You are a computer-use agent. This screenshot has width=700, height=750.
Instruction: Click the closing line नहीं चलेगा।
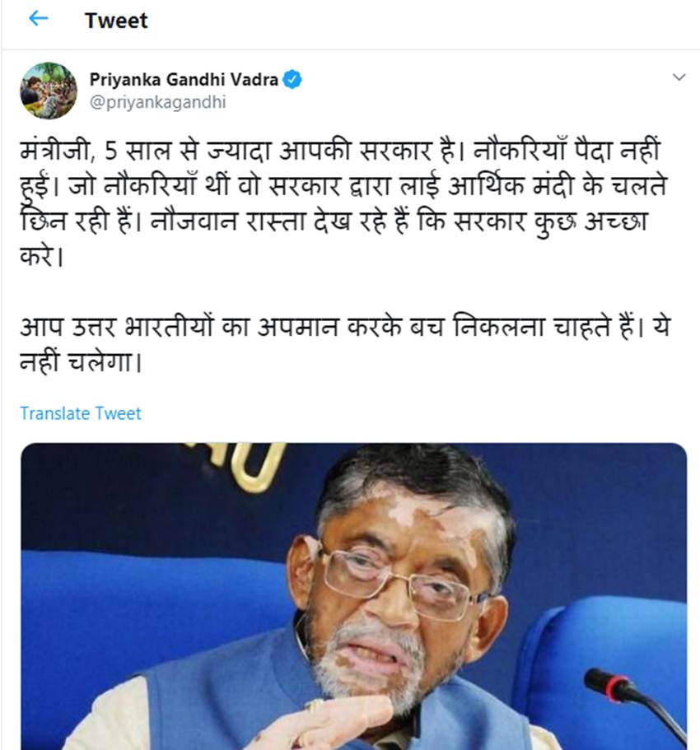[82, 362]
